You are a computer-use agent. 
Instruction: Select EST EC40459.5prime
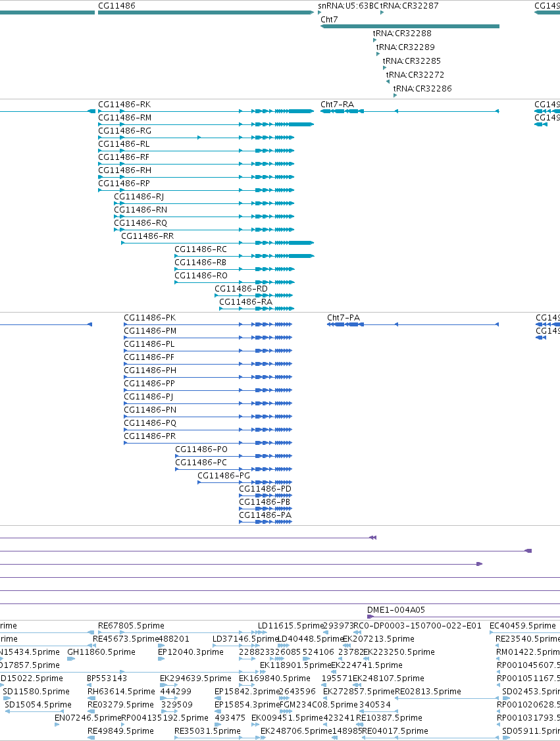(x=522, y=626)
